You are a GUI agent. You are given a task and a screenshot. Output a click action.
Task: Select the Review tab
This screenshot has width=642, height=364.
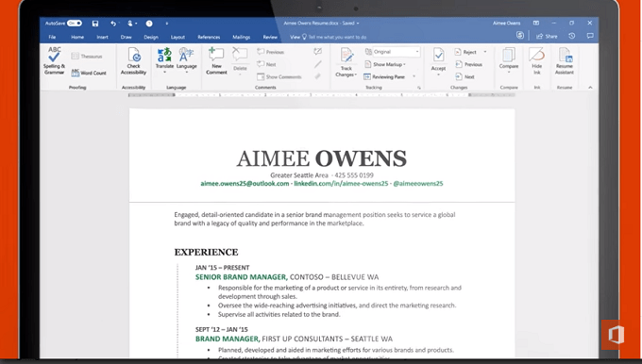pos(270,37)
